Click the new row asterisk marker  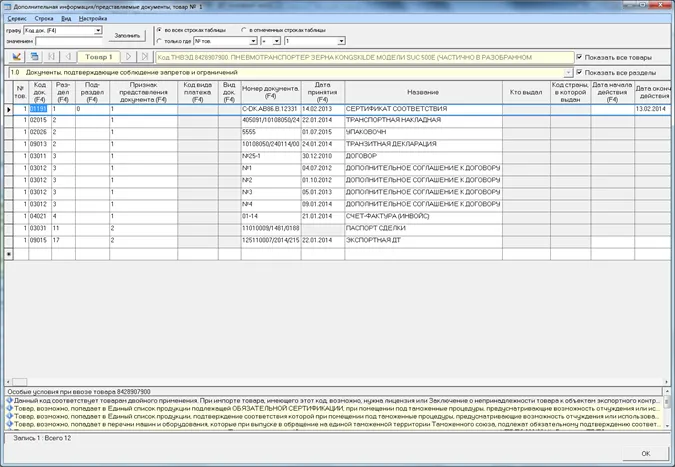point(9,254)
